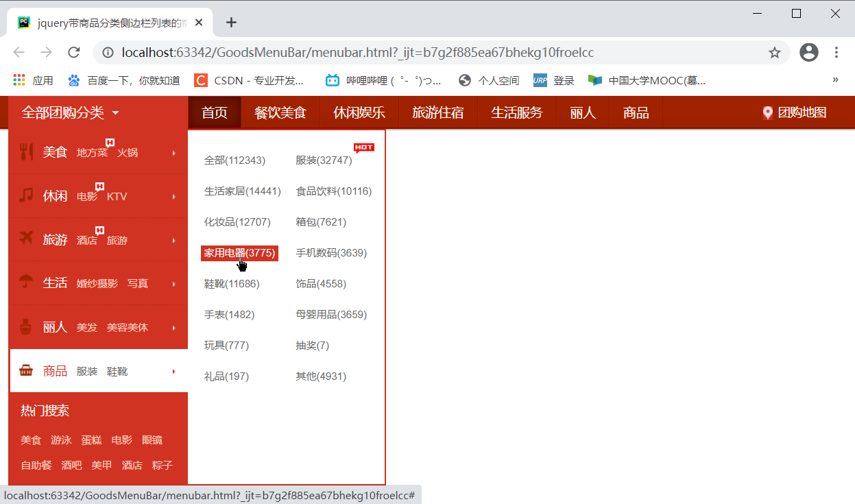Screen dimensions: 855x504
Task: Select 生活家居(14441)
Action: [243, 191]
